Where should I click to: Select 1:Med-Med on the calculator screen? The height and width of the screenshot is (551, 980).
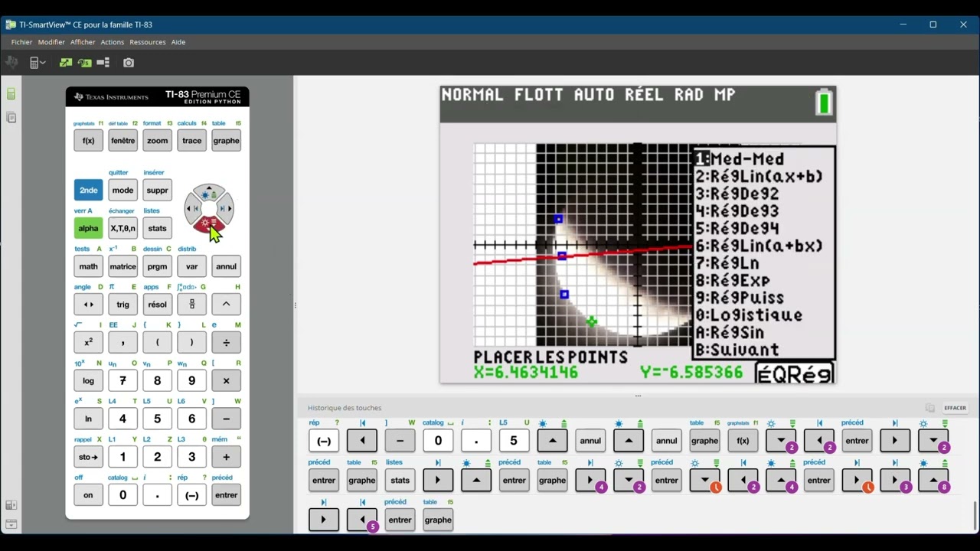740,159
